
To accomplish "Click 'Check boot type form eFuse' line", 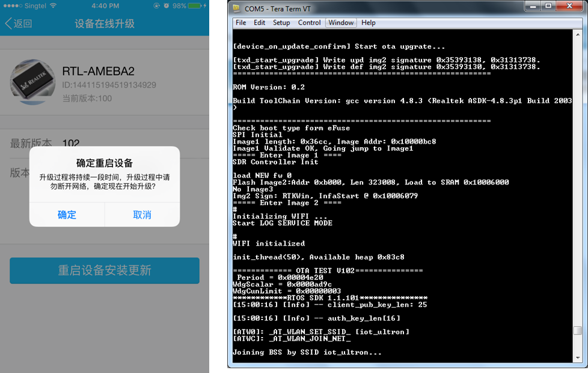I will tap(291, 128).
